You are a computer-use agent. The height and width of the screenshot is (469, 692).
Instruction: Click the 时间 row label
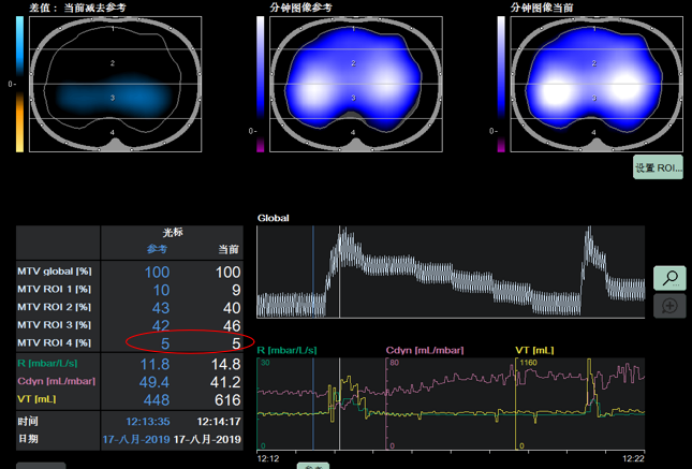point(28,421)
